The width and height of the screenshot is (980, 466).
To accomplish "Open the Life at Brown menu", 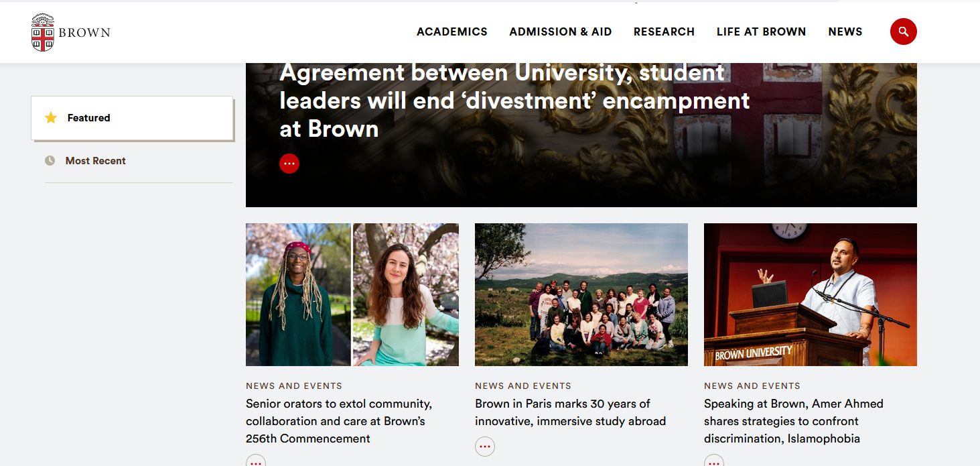I will [x=761, y=32].
